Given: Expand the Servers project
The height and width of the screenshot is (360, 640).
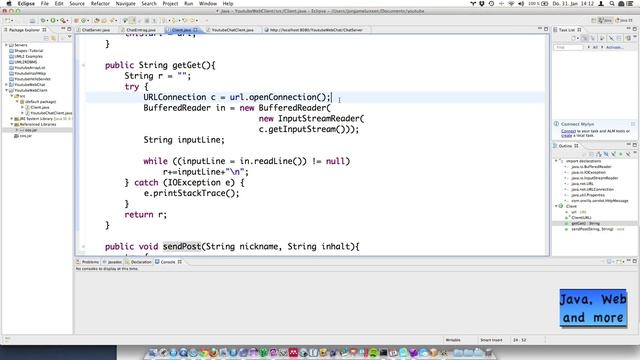Looking at the screenshot, I should [6, 45].
